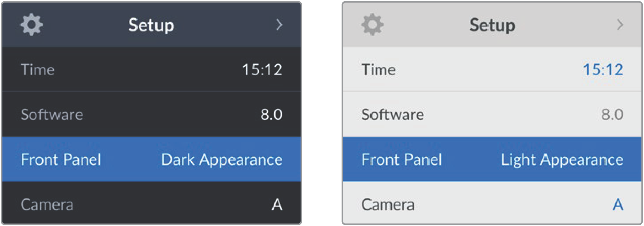Click the white 15:12 time value
Viewport: 644px width, 226px height.
262,70
